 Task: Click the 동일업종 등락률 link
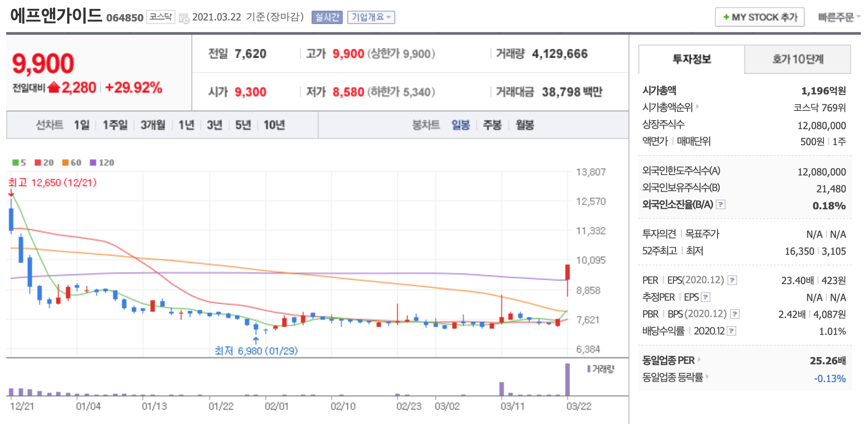[673, 377]
